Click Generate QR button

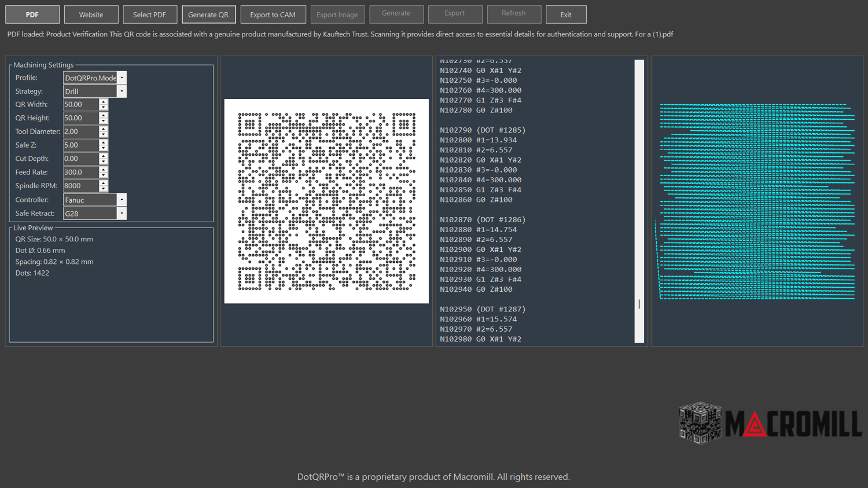point(208,14)
